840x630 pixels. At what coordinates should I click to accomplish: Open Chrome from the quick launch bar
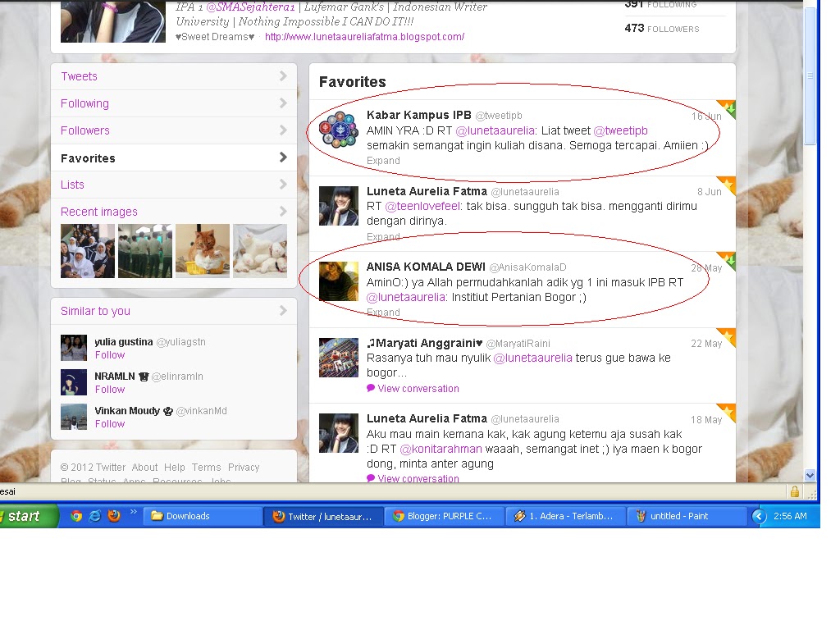[76, 516]
